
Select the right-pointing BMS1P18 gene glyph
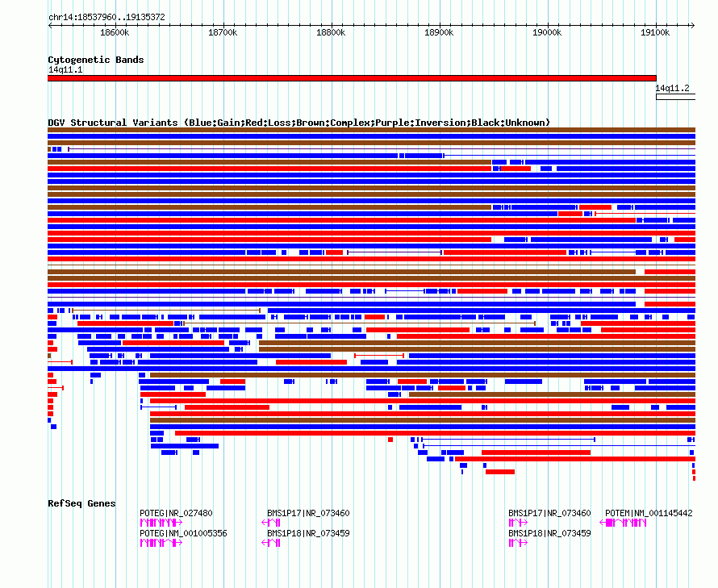pos(518,543)
